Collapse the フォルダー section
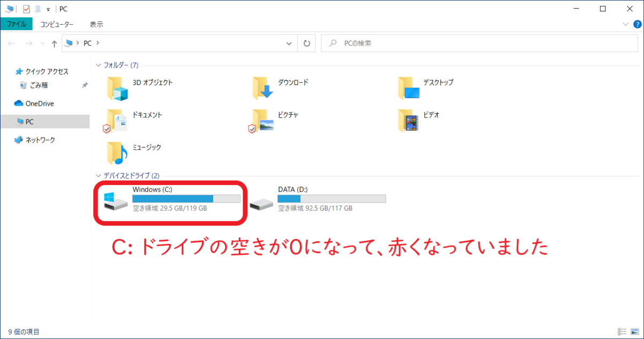Screen dimensions: 644x339 (x=98, y=65)
